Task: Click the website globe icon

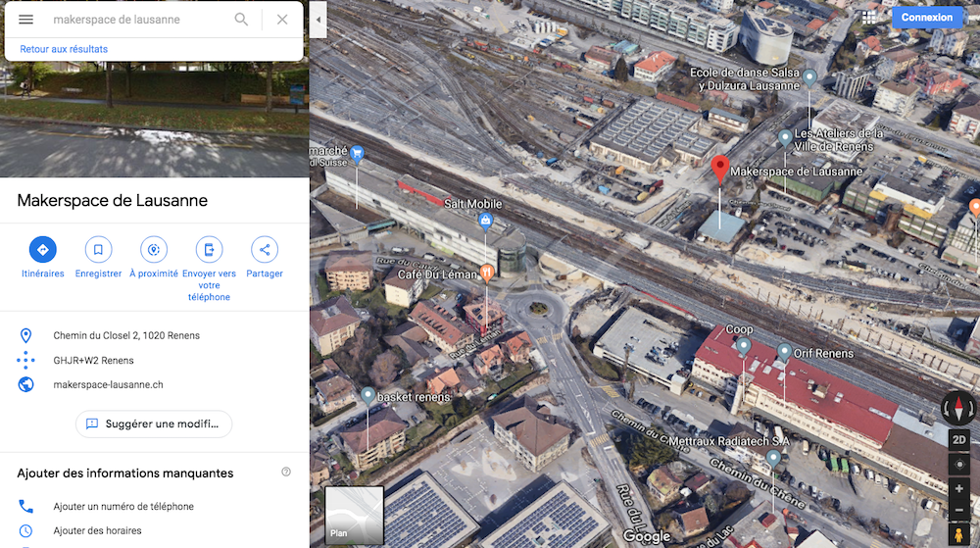Action: (x=25, y=385)
